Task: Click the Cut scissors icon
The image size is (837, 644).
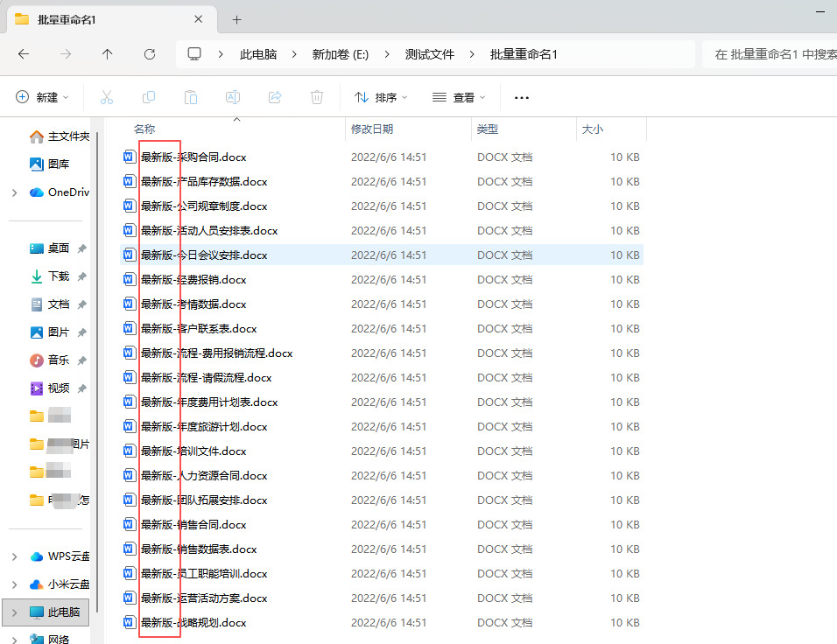Action: (x=107, y=97)
